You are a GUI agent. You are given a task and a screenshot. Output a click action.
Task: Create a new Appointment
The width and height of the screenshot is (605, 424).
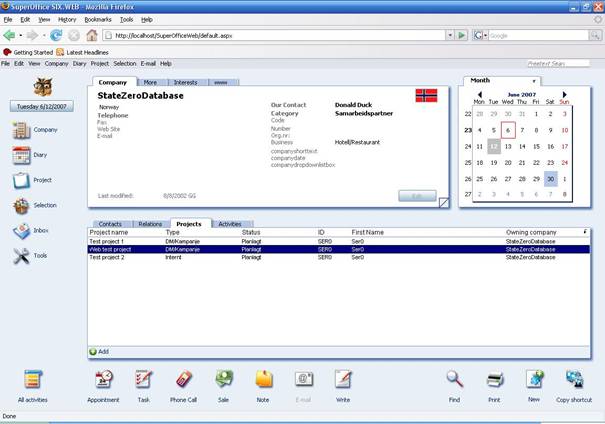103,379
